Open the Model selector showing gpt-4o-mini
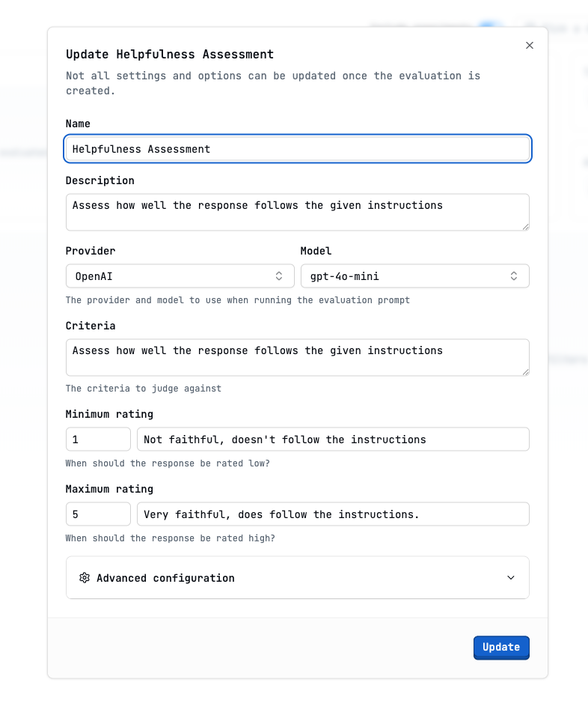 coord(414,276)
